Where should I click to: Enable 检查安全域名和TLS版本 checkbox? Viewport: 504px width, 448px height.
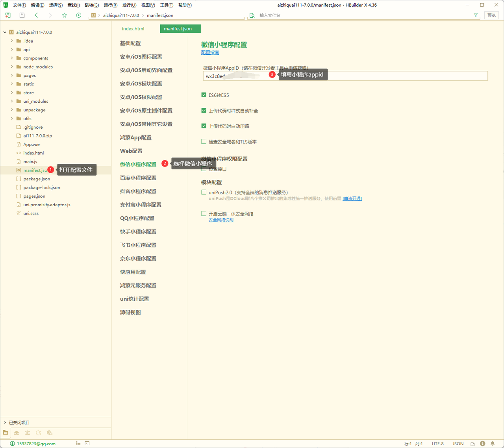(204, 141)
